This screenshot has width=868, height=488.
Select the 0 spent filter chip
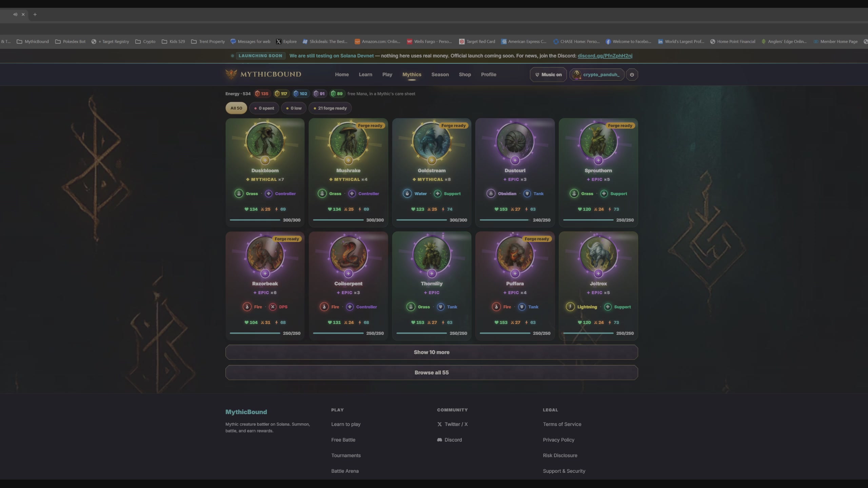[264, 108]
